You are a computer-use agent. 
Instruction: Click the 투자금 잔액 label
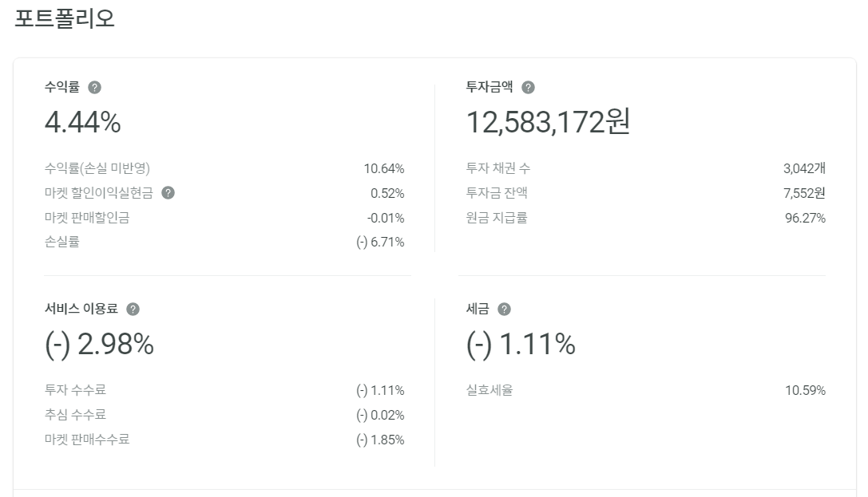(497, 193)
